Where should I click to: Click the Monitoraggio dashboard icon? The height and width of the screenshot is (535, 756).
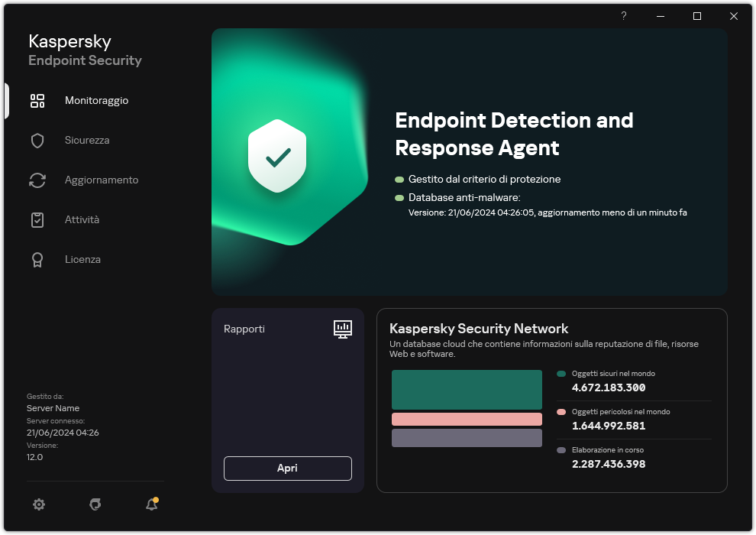pyautogui.click(x=37, y=101)
